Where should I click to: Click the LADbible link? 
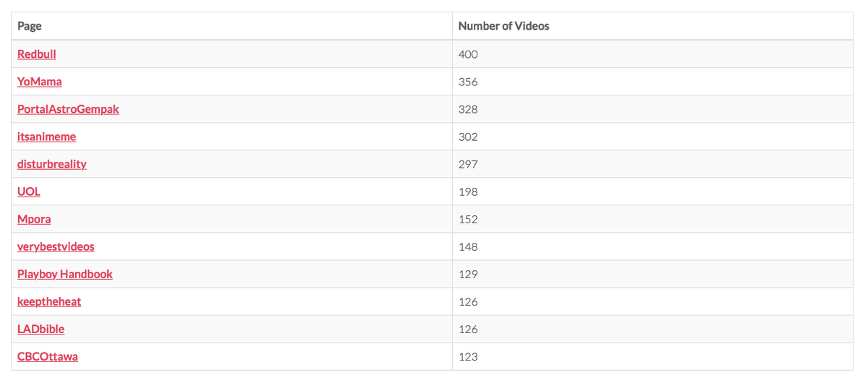pyautogui.click(x=41, y=329)
